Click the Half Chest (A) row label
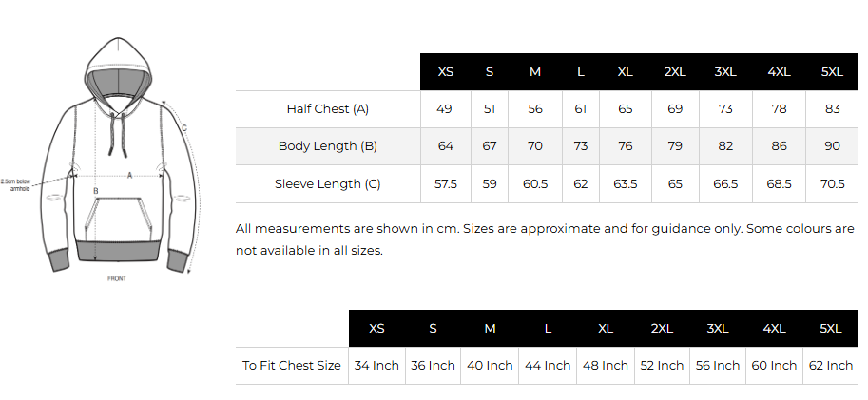 click(x=327, y=109)
